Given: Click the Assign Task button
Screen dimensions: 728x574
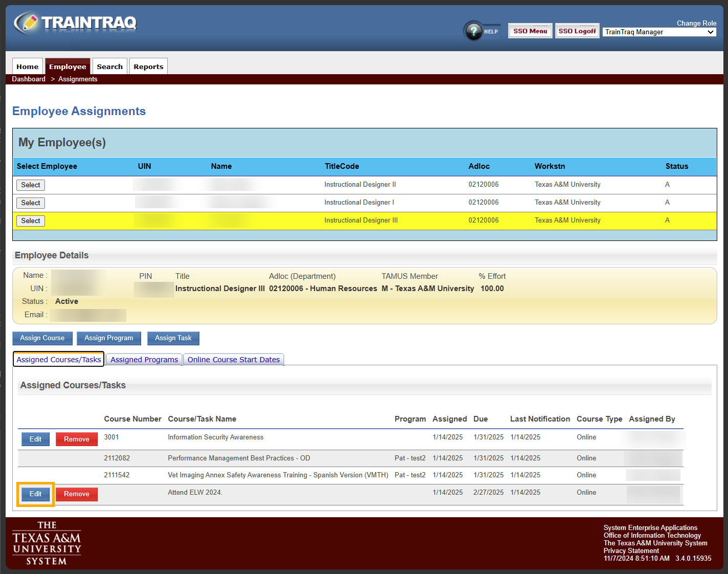Looking at the screenshot, I should click(173, 338).
